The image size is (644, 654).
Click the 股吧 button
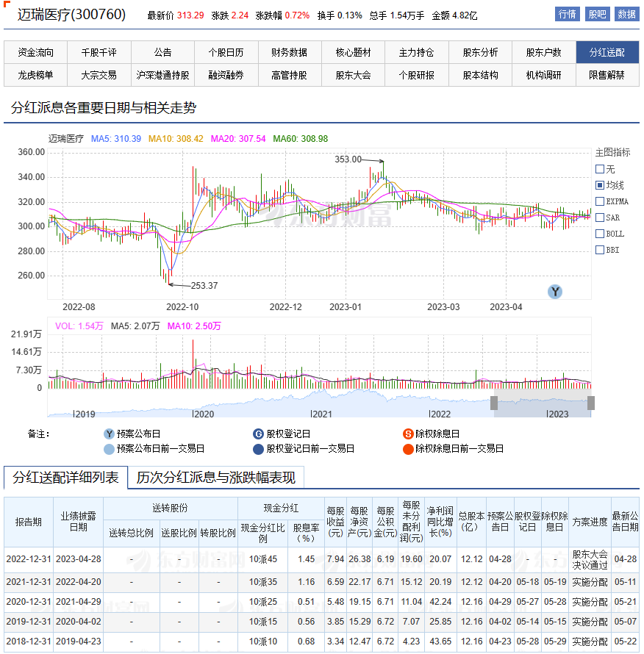click(596, 14)
